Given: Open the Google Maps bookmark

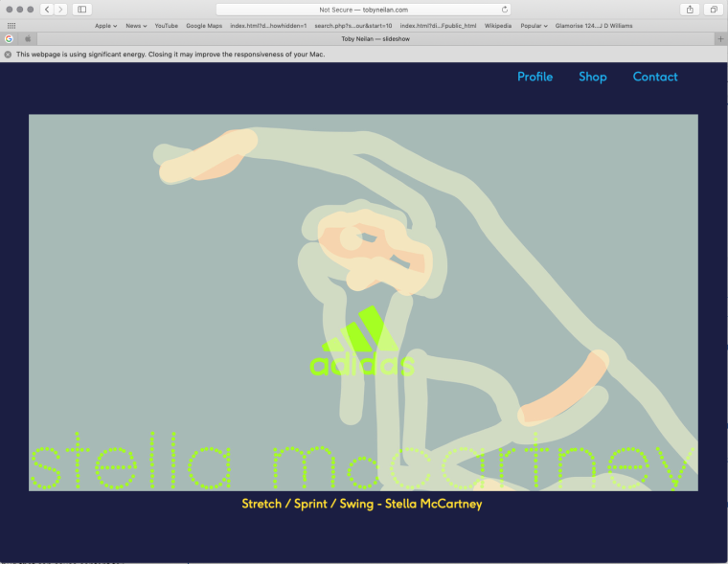Looking at the screenshot, I should point(204,26).
